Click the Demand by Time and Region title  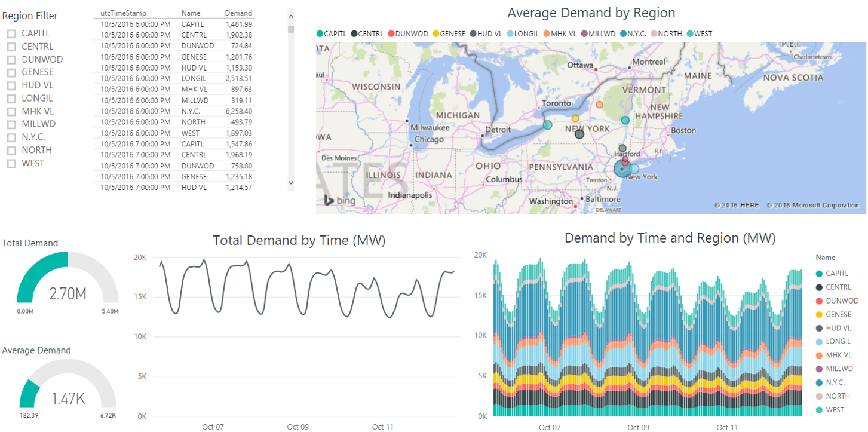[670, 238]
